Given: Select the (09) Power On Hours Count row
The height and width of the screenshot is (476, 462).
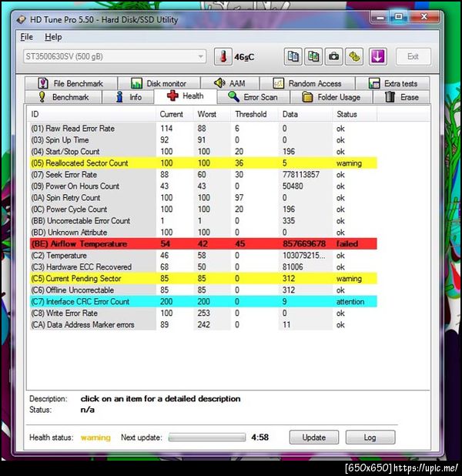Looking at the screenshot, I should 203,186.
